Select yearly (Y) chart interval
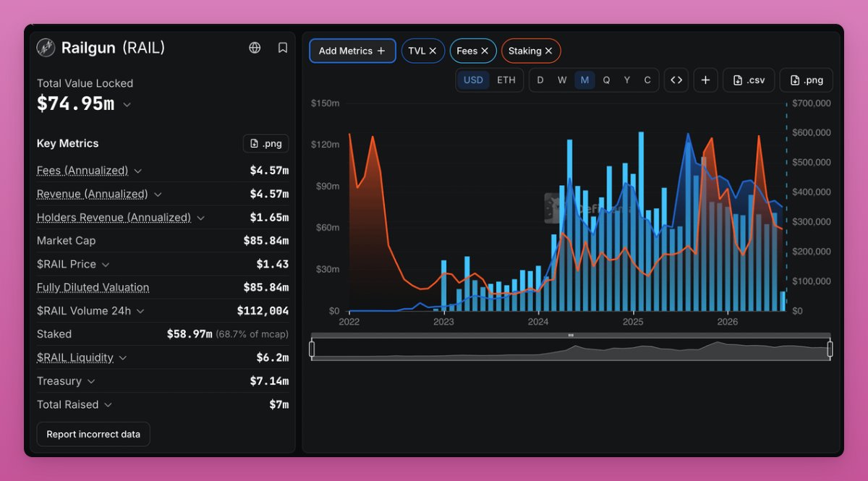The height and width of the screenshot is (481, 868). (627, 80)
